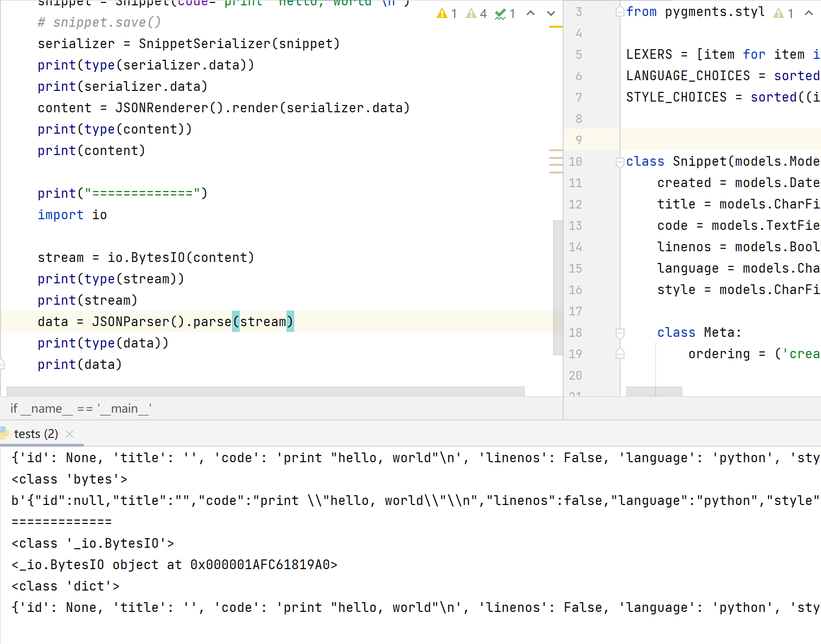Click the warning icon in right editor
821x644 pixels.
coord(779,14)
